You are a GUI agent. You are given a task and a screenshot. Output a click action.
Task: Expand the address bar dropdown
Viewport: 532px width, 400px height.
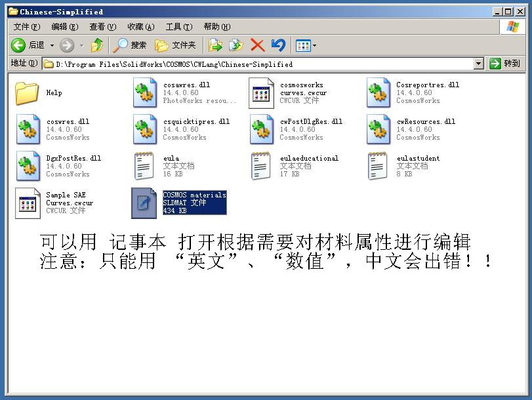pyautogui.click(x=478, y=64)
